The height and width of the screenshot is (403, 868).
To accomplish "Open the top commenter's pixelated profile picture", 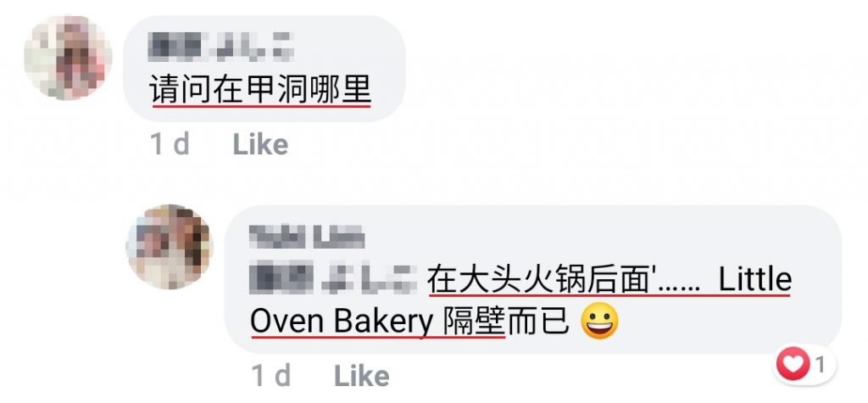I will click(x=68, y=58).
